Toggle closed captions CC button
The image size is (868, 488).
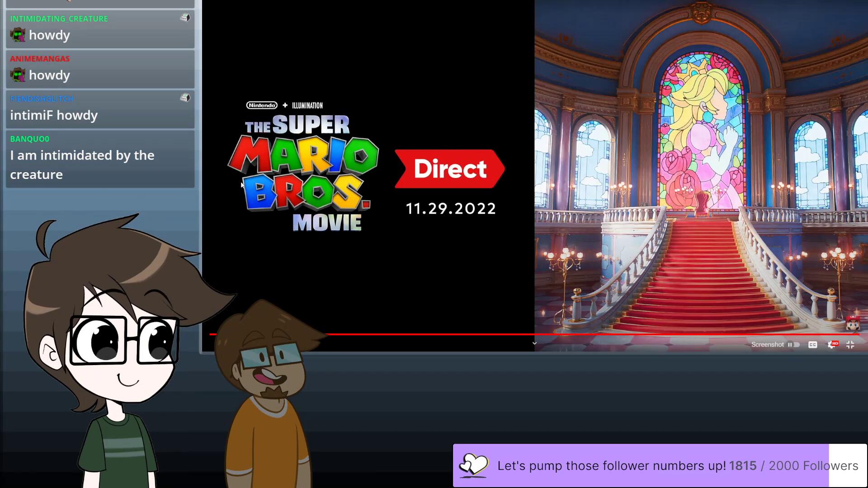(812, 345)
